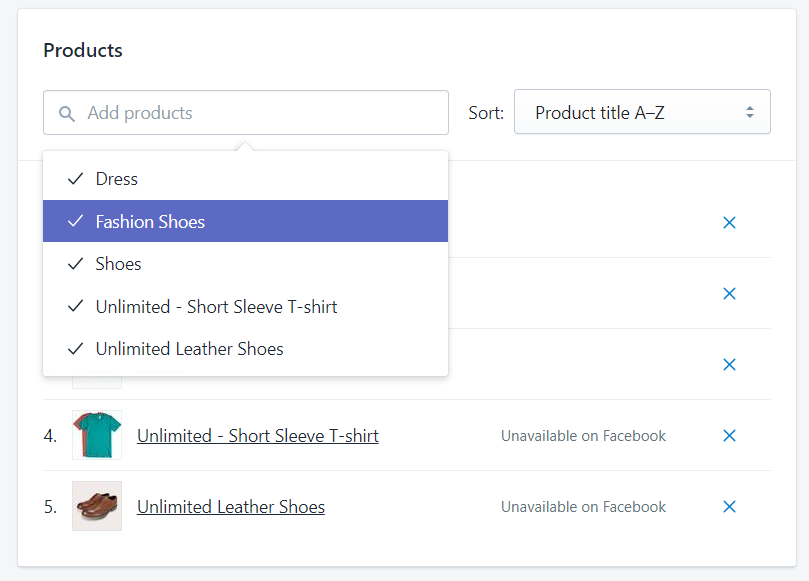Image resolution: width=809 pixels, height=581 pixels.
Task: Open the Unlimited Leather Shoes product link
Action: point(231,507)
